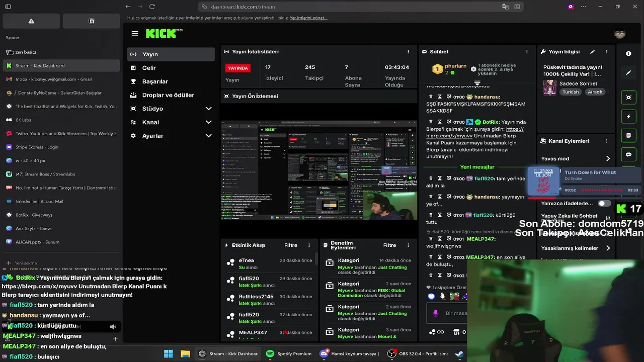Switch to BotRix | Giveaways tab

click(61, 215)
